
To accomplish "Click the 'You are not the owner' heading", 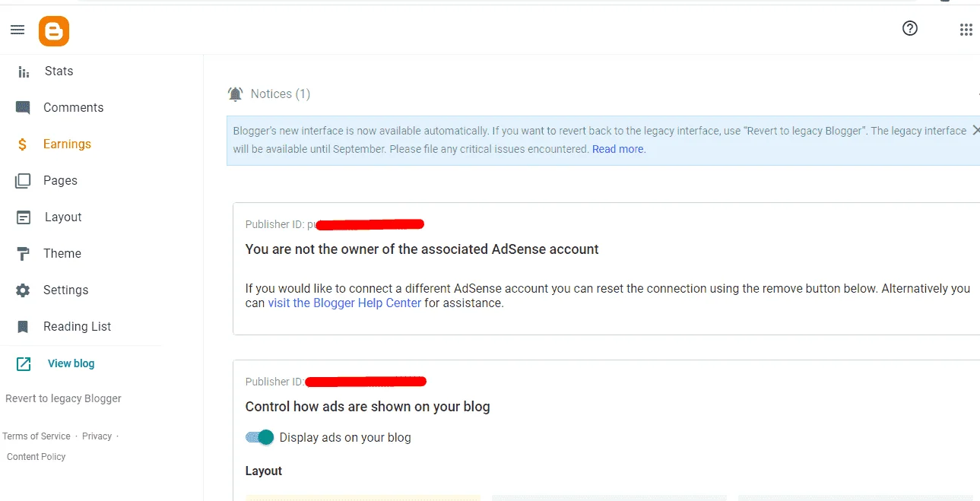I will pos(422,249).
